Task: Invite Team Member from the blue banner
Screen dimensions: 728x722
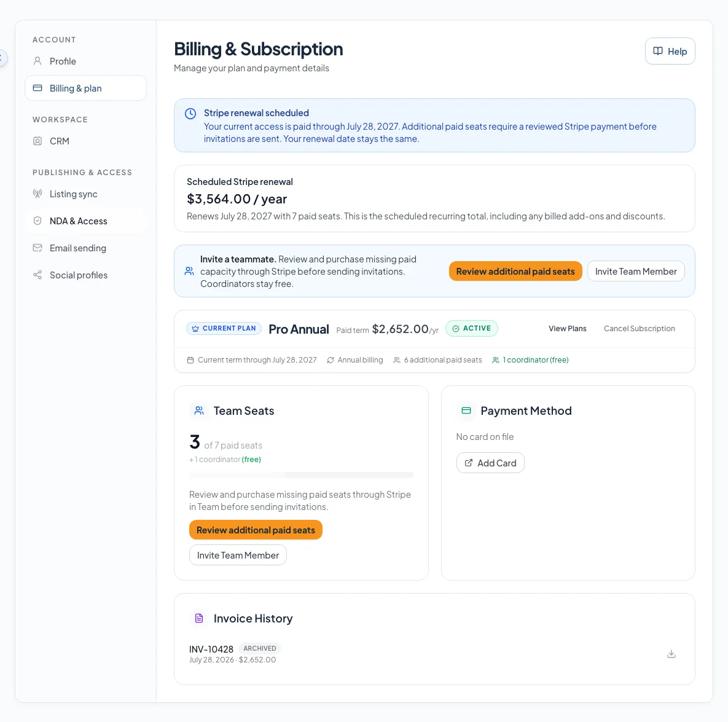Action: coord(636,271)
